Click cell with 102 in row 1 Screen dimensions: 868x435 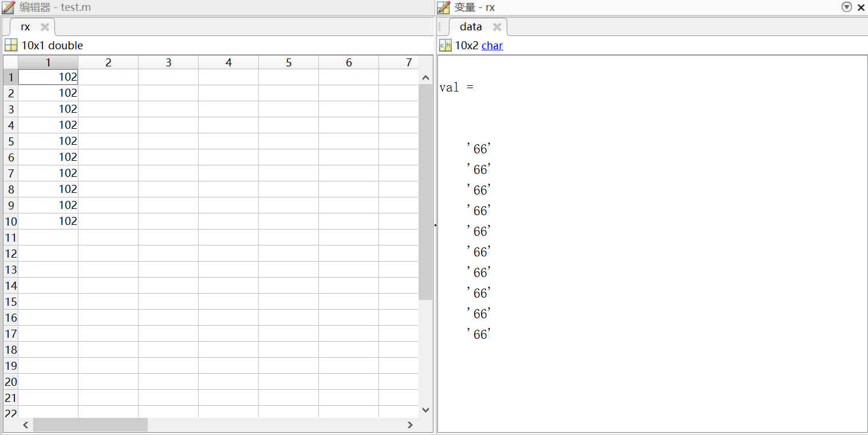[48, 77]
